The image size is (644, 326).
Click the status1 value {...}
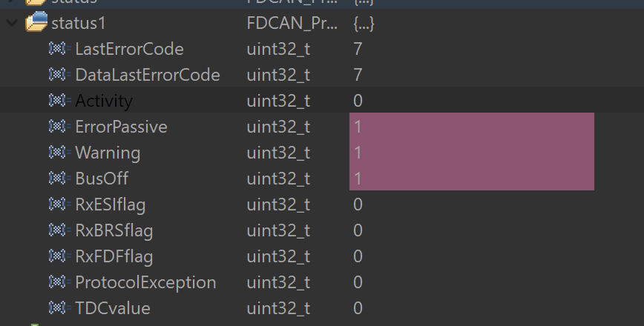click(364, 23)
